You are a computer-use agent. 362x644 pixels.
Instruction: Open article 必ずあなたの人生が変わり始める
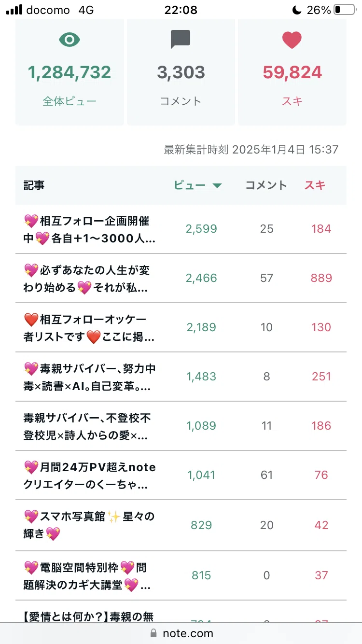point(87,279)
